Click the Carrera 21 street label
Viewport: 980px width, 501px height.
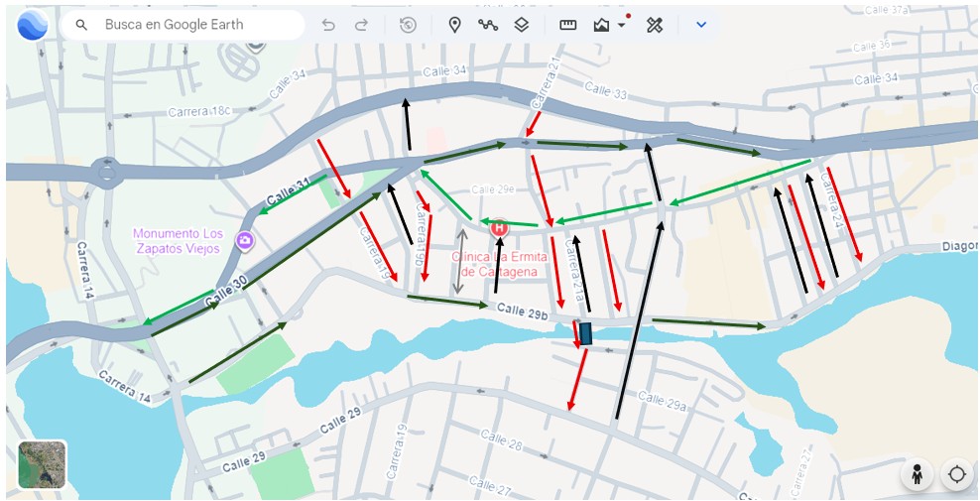pyautogui.click(x=545, y=82)
